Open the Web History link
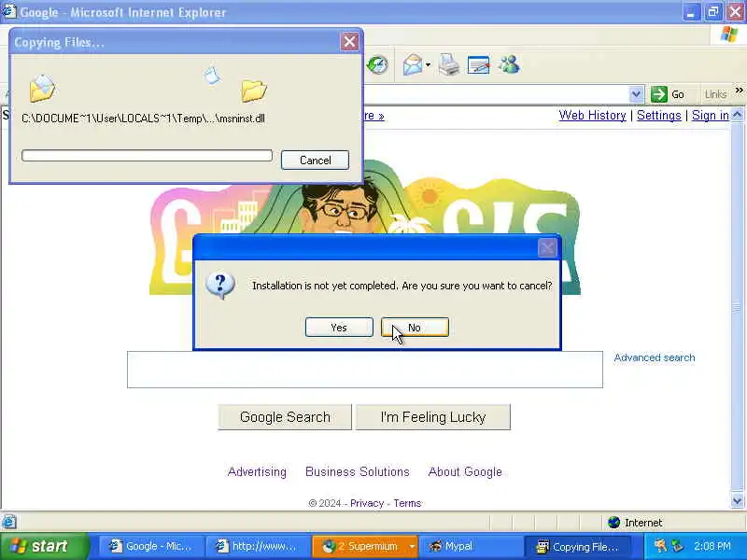 pyautogui.click(x=592, y=115)
